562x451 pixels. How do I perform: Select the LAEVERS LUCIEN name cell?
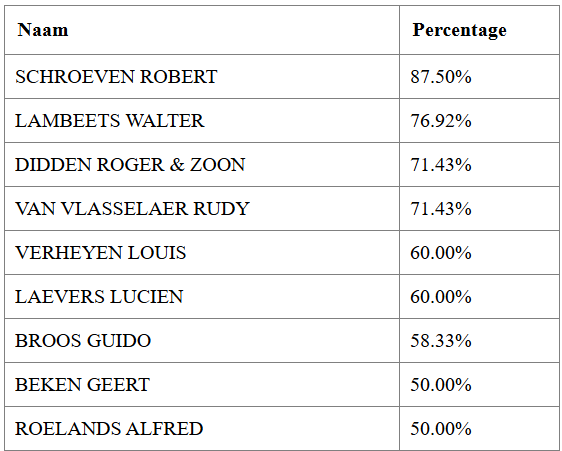tap(202, 296)
